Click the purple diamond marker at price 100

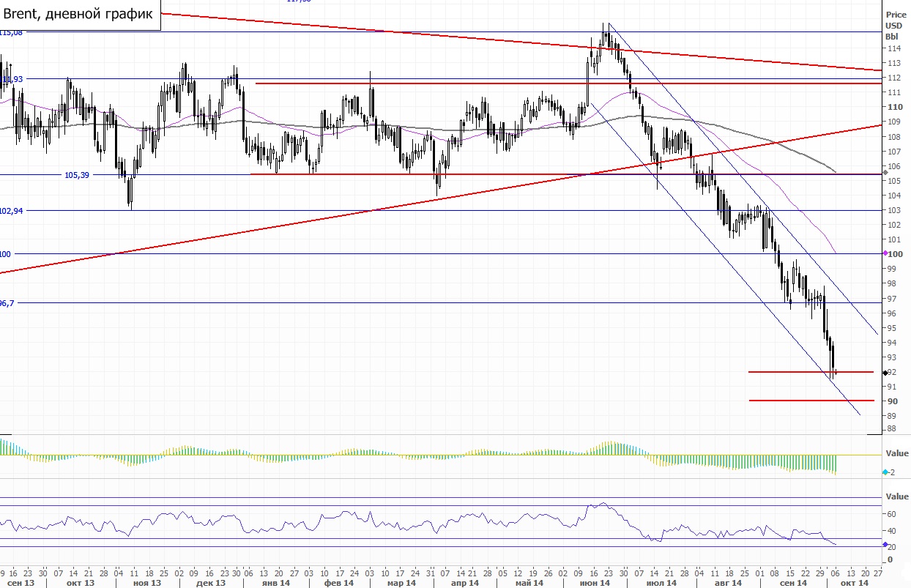click(885, 253)
